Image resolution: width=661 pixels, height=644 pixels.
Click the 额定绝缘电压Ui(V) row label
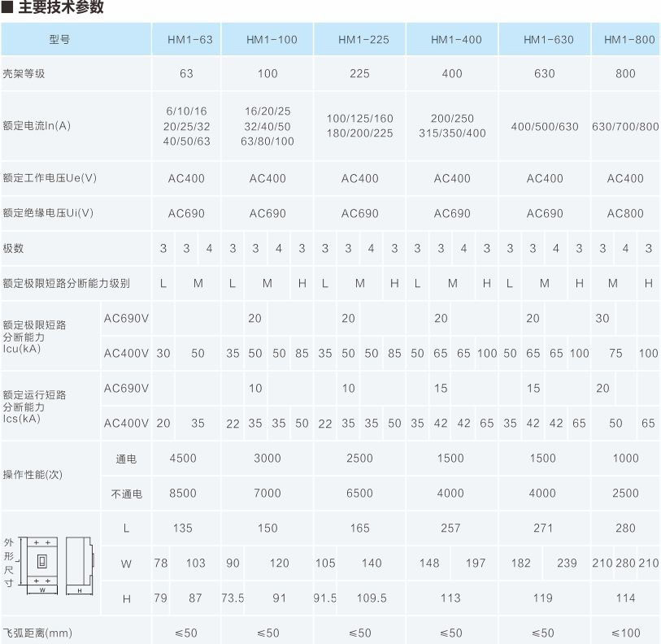tap(48, 213)
